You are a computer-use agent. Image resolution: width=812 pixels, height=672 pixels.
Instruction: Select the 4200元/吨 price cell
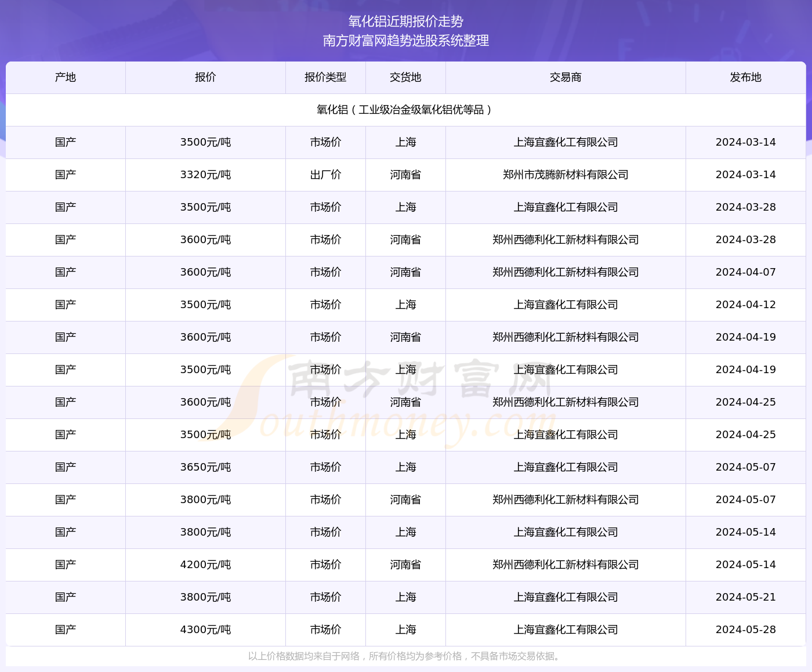[205, 565]
